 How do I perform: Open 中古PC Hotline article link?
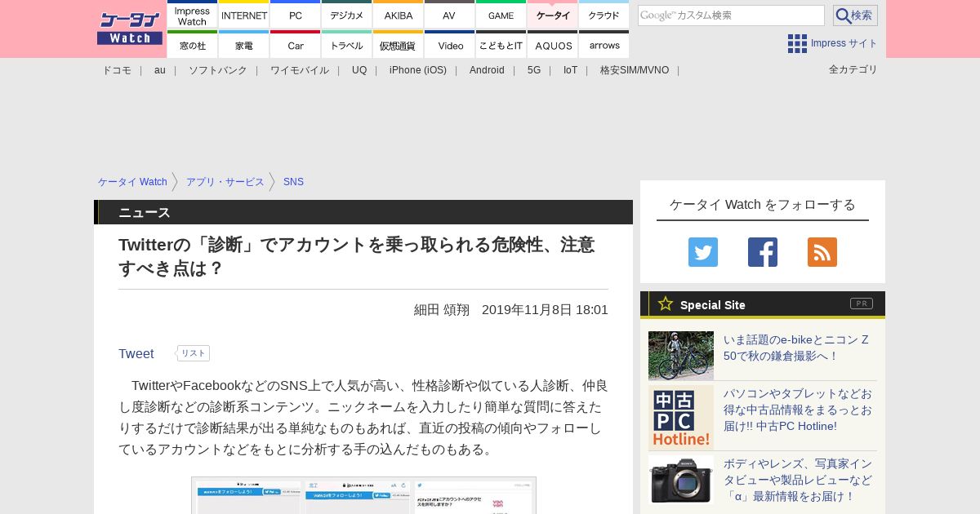pyautogui.click(x=799, y=410)
